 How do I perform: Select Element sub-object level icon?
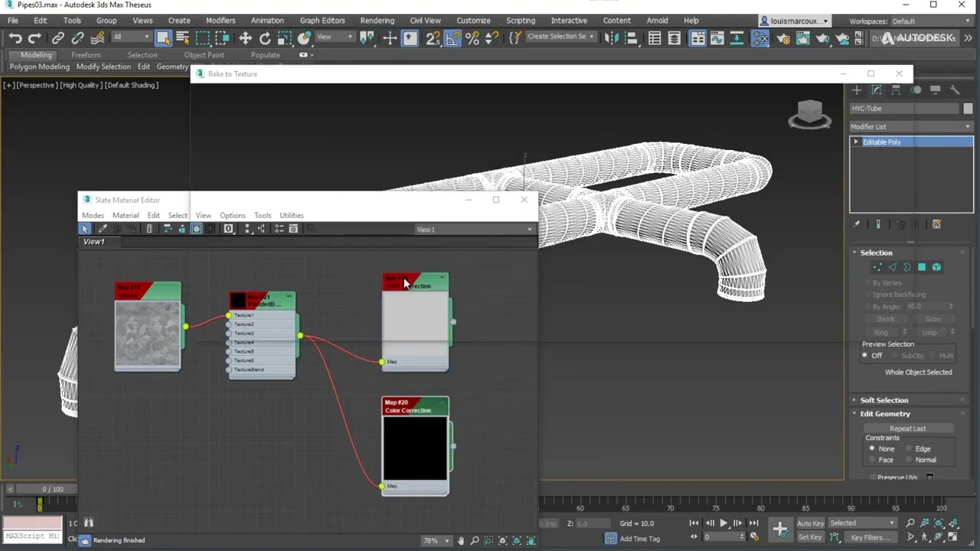[x=936, y=267]
